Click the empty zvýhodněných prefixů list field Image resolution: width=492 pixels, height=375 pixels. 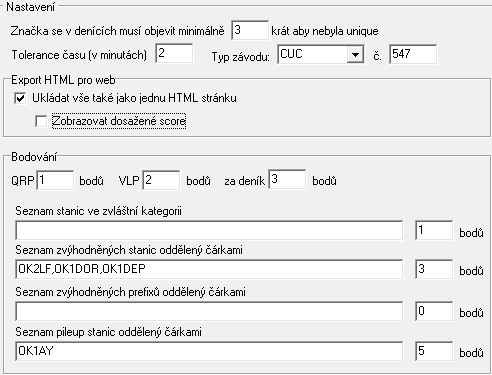click(x=209, y=311)
